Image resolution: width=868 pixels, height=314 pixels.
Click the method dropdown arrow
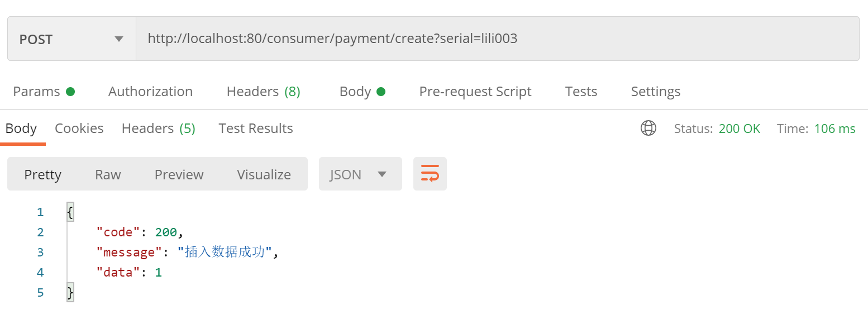118,39
